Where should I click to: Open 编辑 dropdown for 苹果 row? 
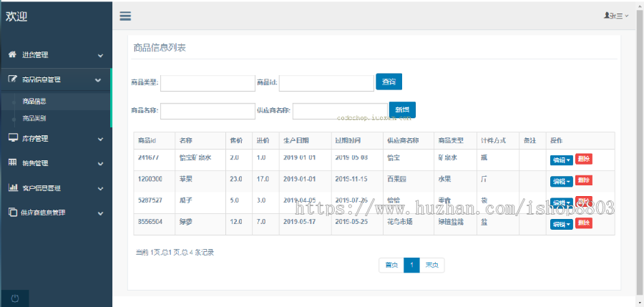[561, 181]
